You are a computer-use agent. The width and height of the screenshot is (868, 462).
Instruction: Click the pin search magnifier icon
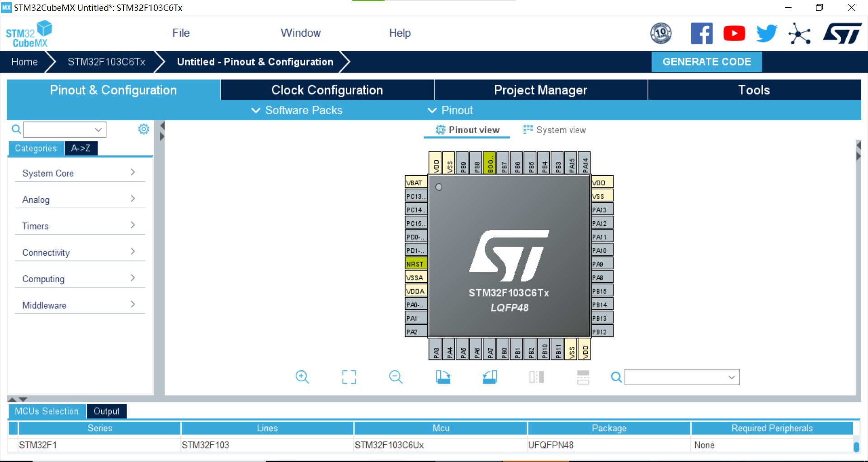point(616,377)
